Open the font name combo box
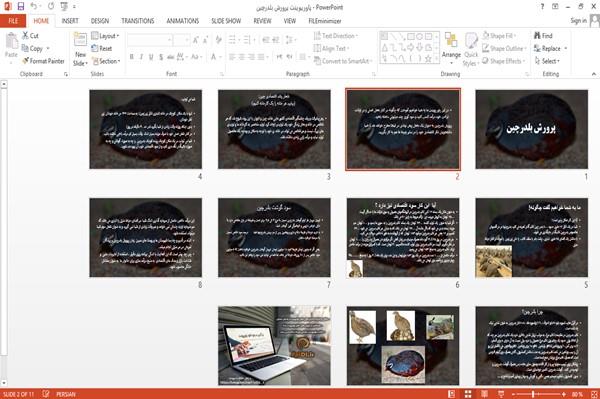Viewport: 600px width, 399px height. (150, 40)
